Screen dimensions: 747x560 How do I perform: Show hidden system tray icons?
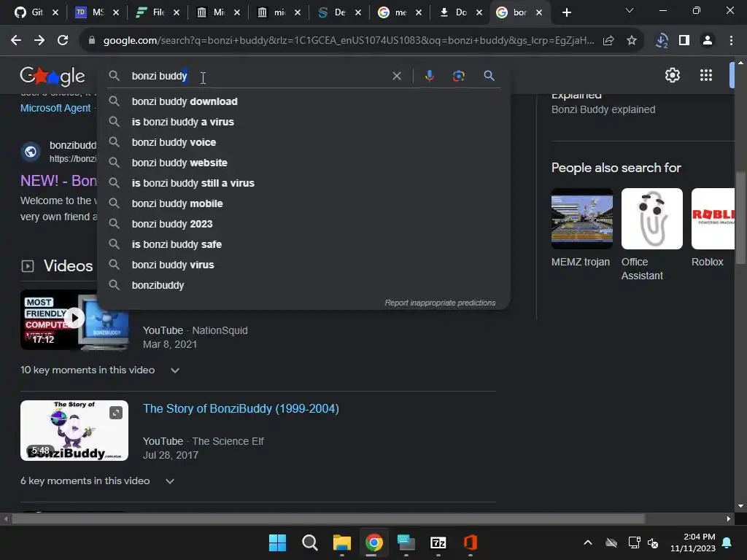[x=588, y=542]
